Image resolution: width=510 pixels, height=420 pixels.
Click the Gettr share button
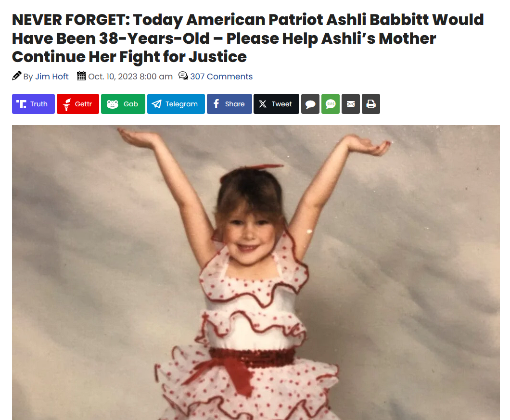point(78,104)
